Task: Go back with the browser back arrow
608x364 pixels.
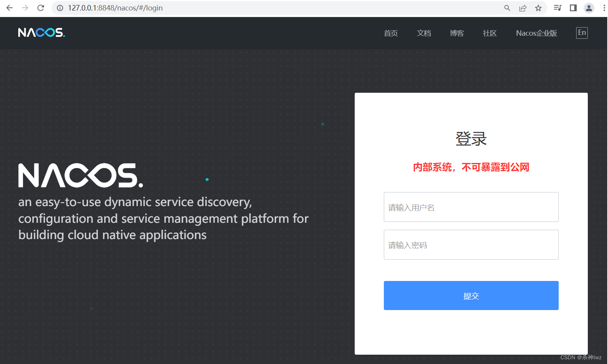Action: (x=10, y=8)
